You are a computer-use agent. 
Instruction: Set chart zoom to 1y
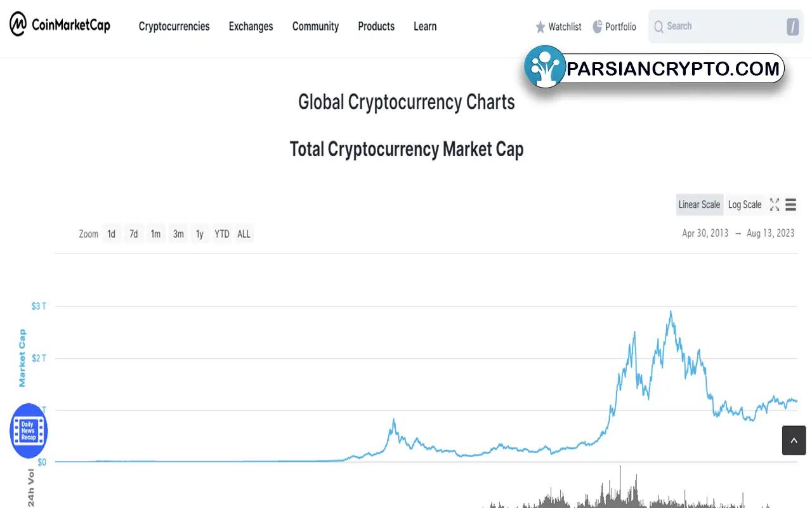(199, 234)
